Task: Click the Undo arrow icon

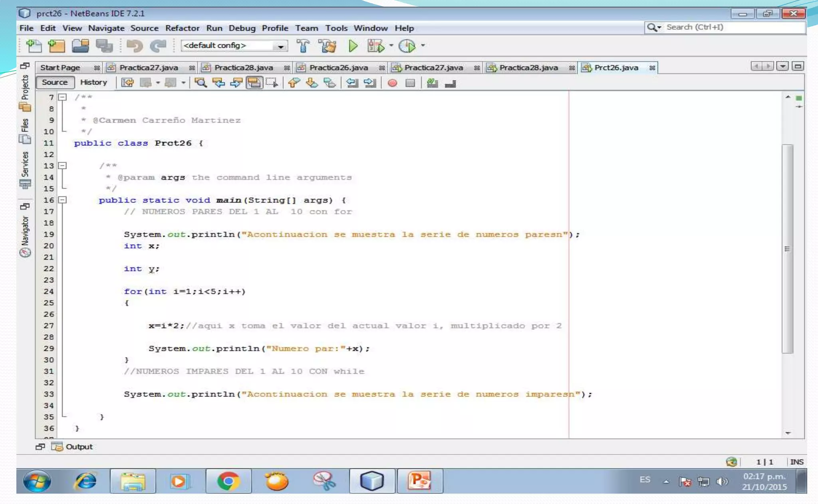Action: pos(134,46)
